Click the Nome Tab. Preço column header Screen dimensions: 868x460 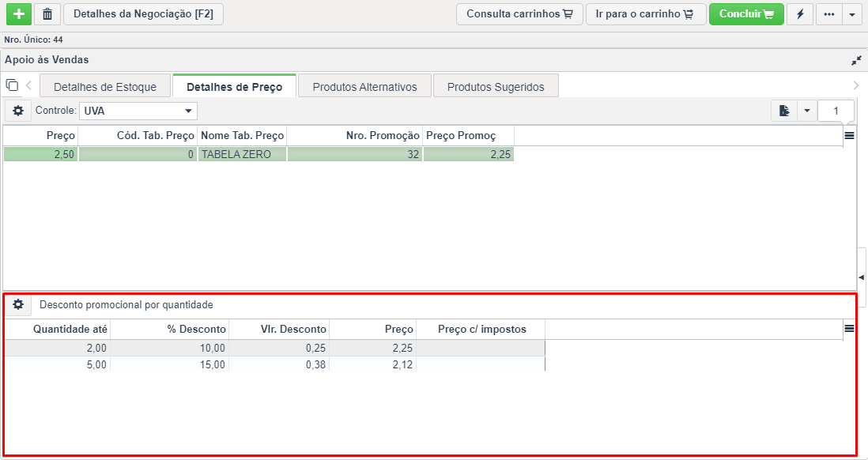tap(243, 136)
